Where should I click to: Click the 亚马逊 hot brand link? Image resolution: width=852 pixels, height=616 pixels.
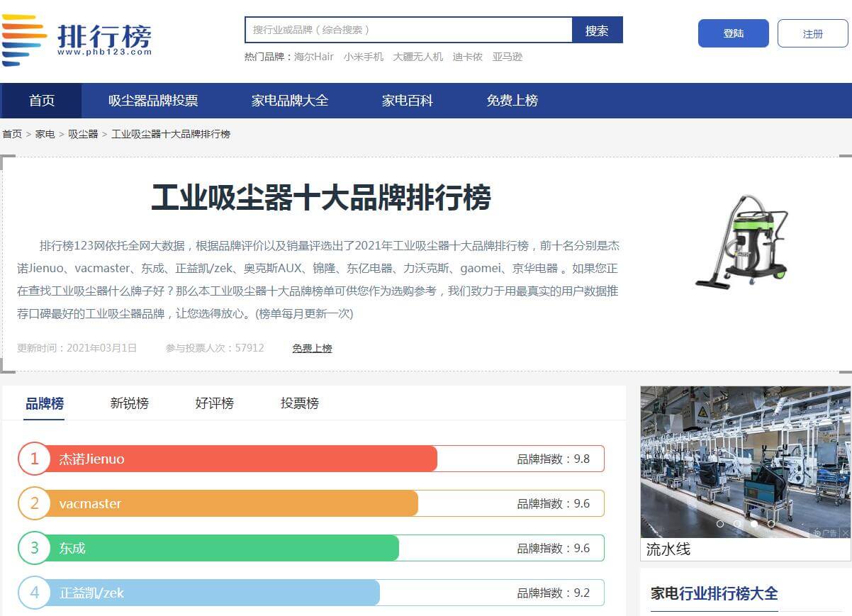coord(508,57)
